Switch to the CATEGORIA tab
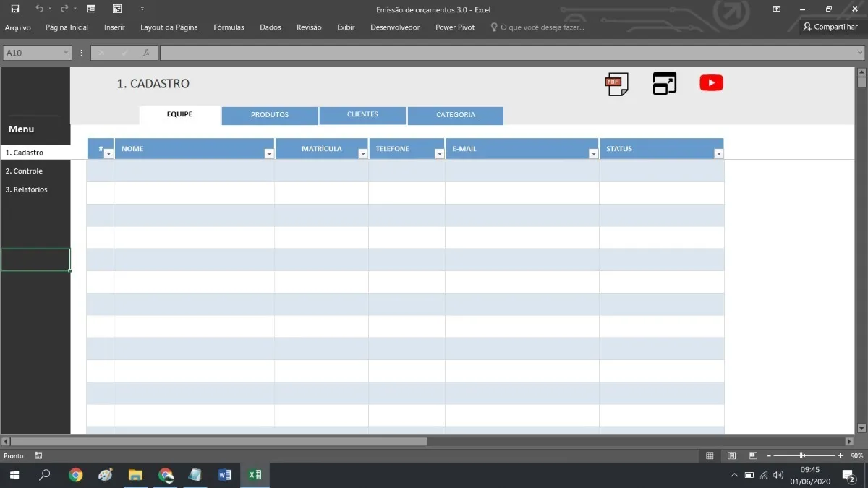Image resolution: width=868 pixels, height=488 pixels. coord(456,115)
